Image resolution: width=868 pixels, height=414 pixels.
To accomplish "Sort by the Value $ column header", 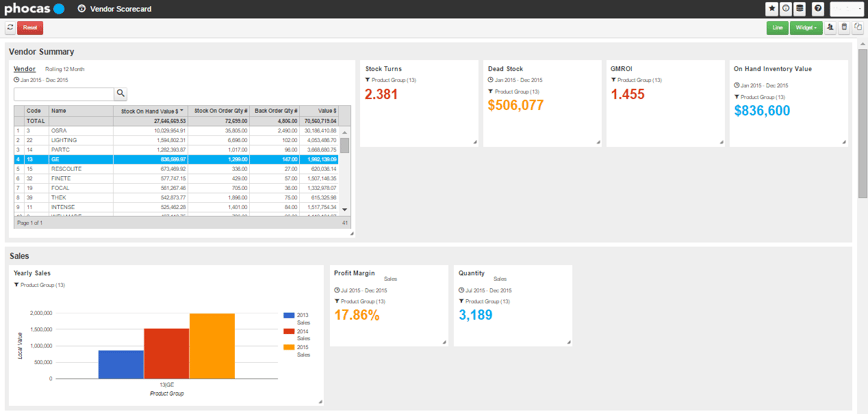I will pyautogui.click(x=319, y=111).
